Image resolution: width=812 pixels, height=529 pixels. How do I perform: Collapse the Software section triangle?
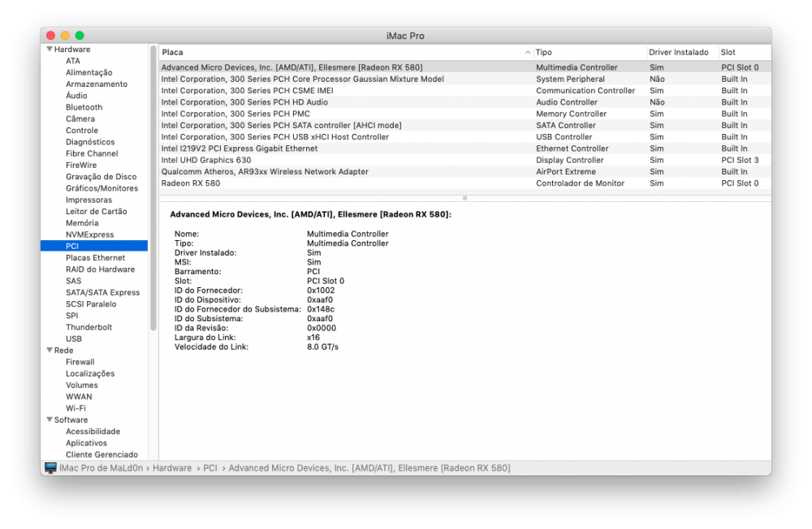tap(50, 419)
